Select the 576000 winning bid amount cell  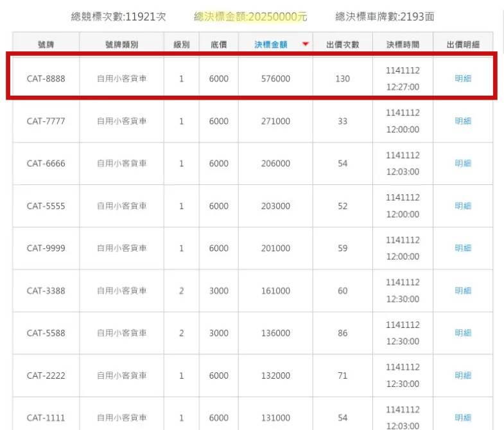coord(275,78)
